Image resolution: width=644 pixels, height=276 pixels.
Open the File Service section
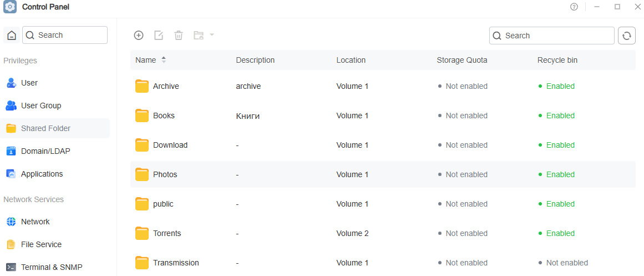(x=41, y=244)
